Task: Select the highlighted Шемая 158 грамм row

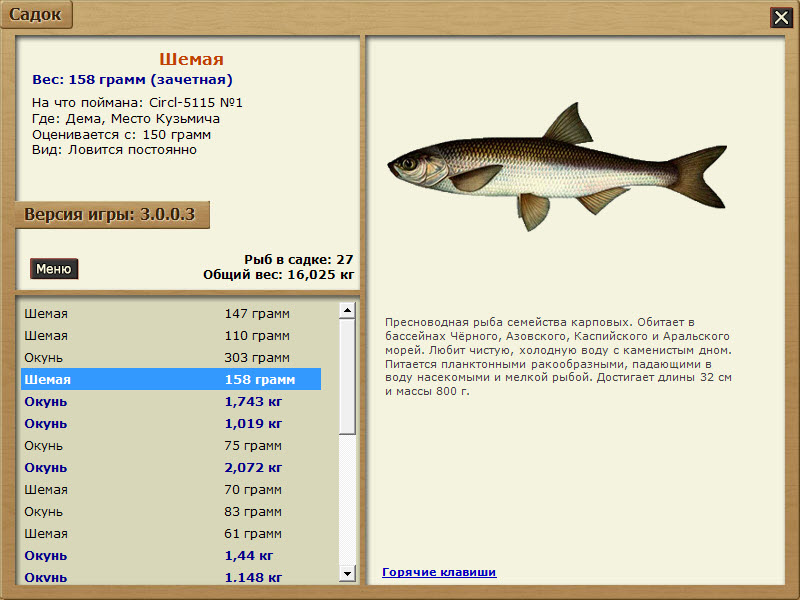Action: (x=171, y=380)
